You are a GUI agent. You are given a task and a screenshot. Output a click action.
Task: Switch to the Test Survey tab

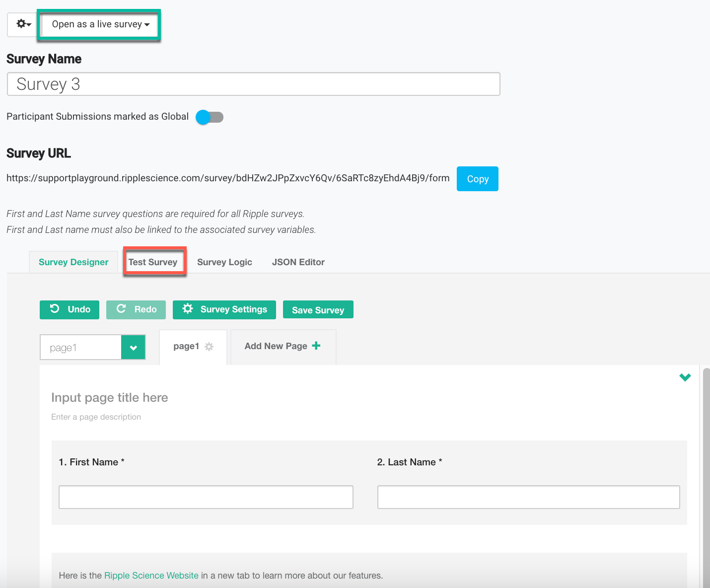coord(153,262)
